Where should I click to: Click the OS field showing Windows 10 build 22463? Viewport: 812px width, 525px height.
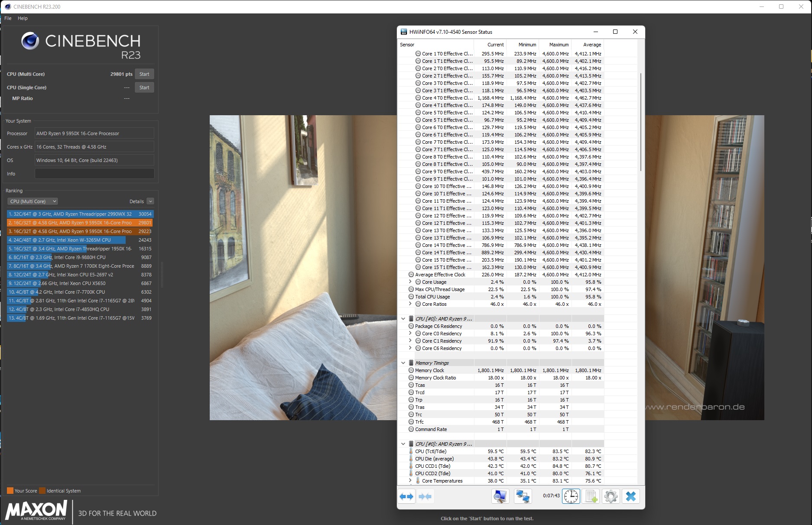coord(94,160)
